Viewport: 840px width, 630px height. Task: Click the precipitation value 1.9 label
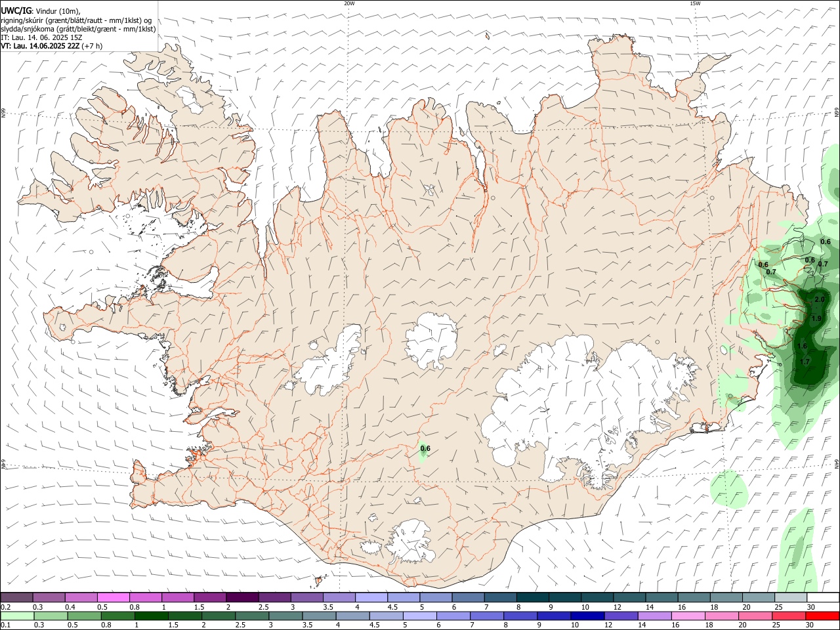pyautogui.click(x=816, y=318)
